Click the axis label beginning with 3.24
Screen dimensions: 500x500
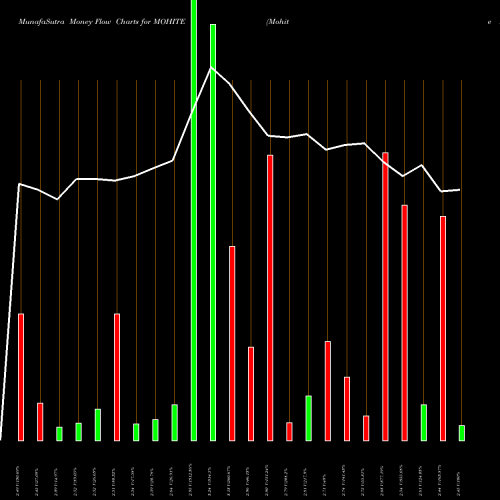(209, 482)
